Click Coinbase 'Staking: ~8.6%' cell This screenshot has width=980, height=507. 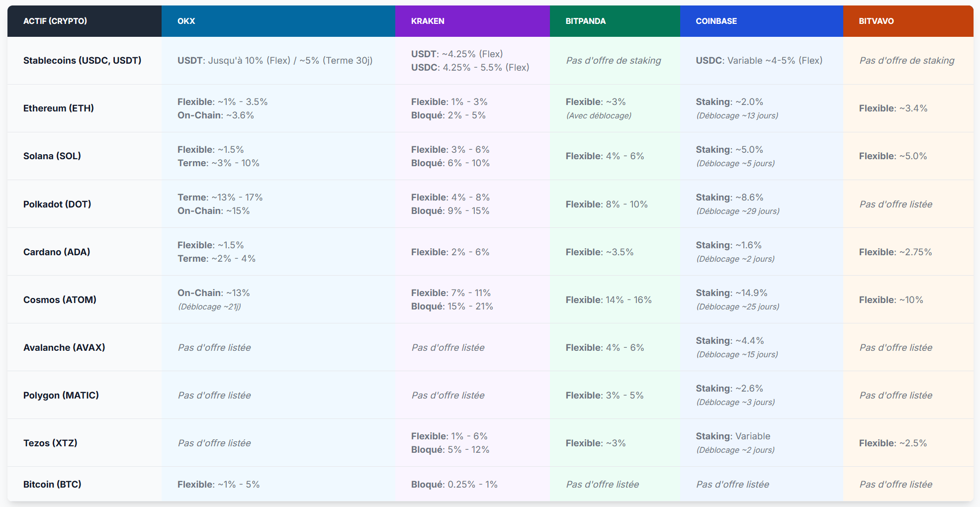[729, 198]
